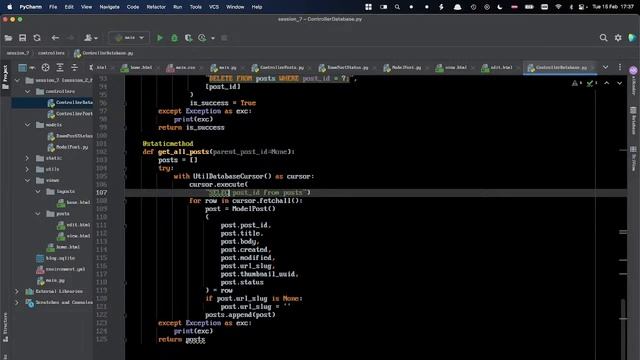Click the controllers breadcrumb in navigation bar
This screenshot has height=360, width=640.
point(51,53)
